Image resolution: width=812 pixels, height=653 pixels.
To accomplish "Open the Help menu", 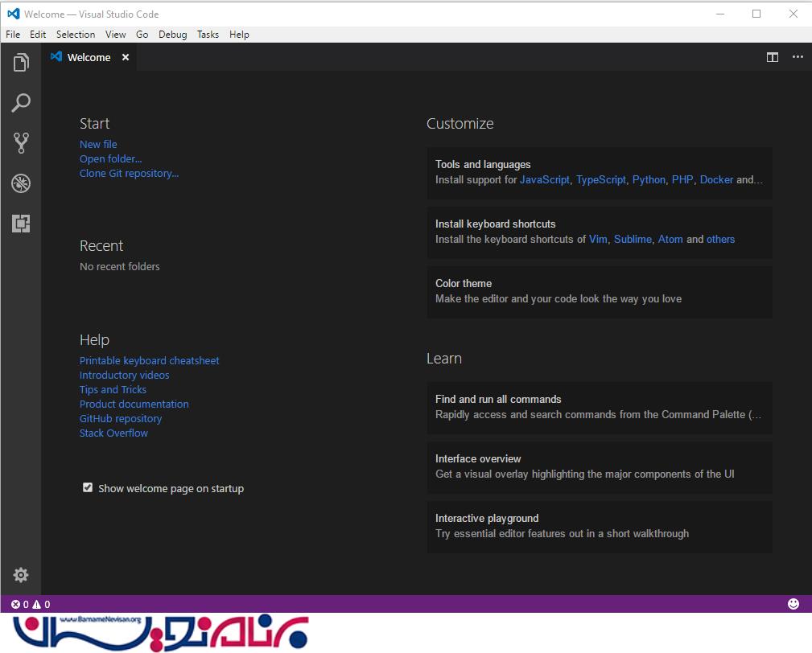I will [x=239, y=34].
